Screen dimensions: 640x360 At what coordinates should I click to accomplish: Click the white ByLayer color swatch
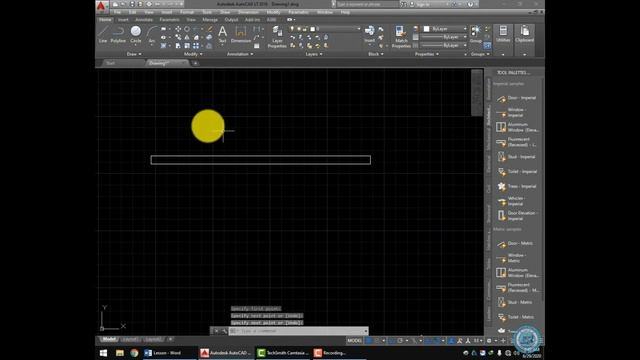click(x=427, y=29)
